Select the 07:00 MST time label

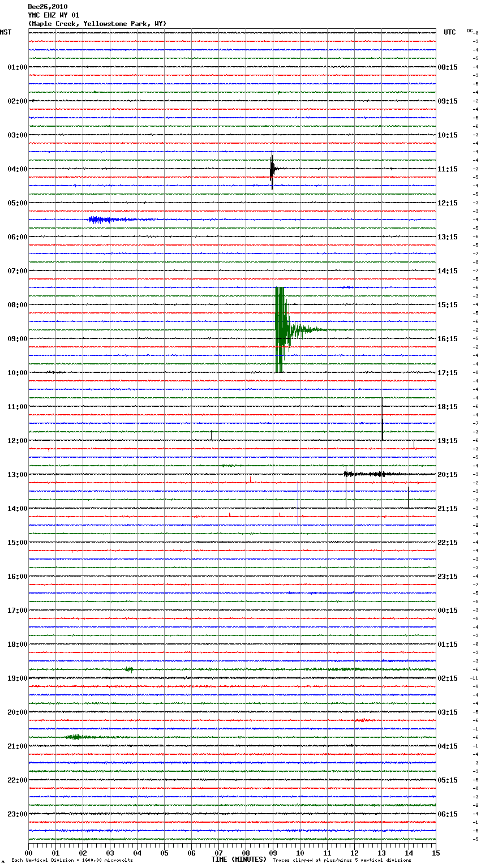click(17, 271)
